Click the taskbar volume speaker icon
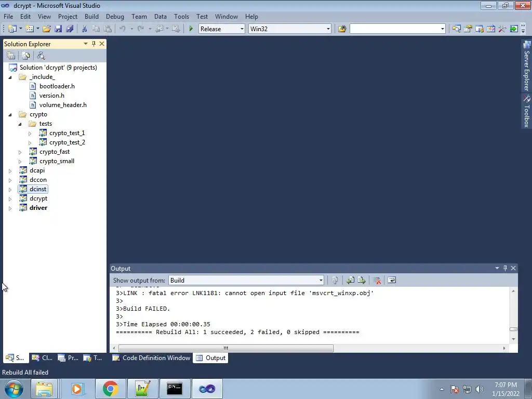 [480, 389]
